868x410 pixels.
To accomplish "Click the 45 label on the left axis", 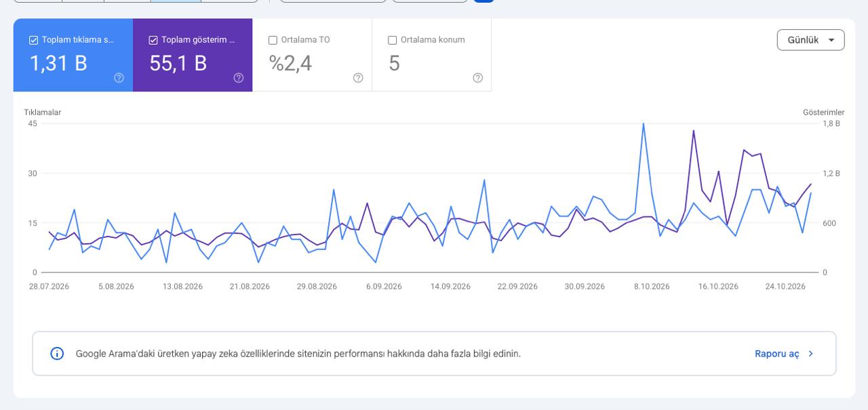I will (33, 123).
